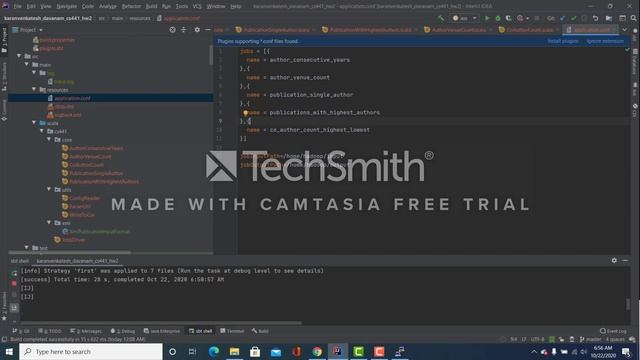Run the current configuration with green play
The height and width of the screenshot is (360, 640).
point(487,18)
